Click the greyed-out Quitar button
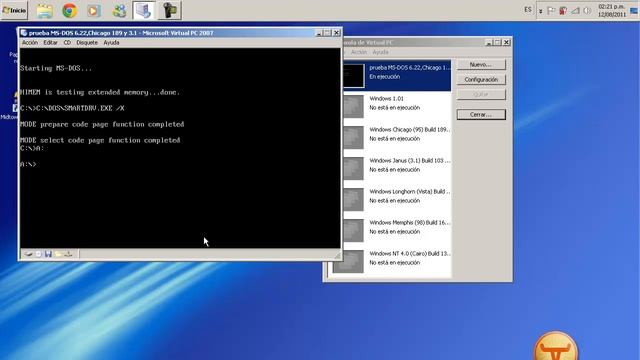 click(481, 94)
